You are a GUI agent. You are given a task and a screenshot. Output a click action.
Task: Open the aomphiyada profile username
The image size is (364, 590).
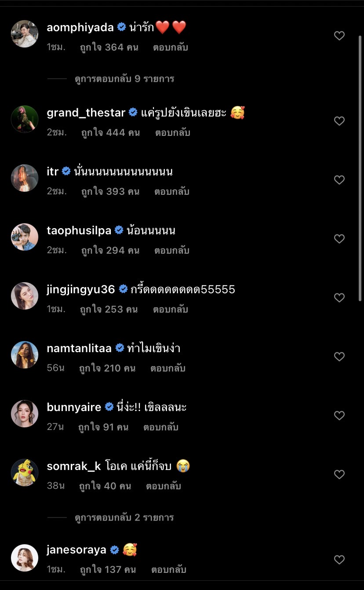pyautogui.click(x=80, y=27)
